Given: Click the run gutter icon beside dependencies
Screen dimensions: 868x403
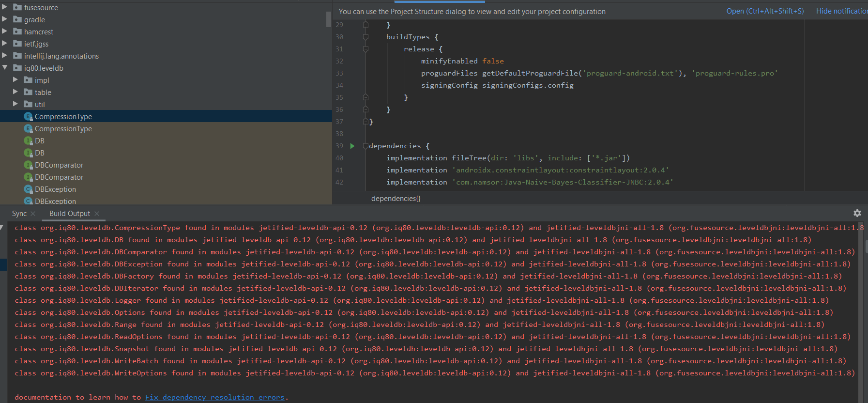Looking at the screenshot, I should (x=352, y=146).
